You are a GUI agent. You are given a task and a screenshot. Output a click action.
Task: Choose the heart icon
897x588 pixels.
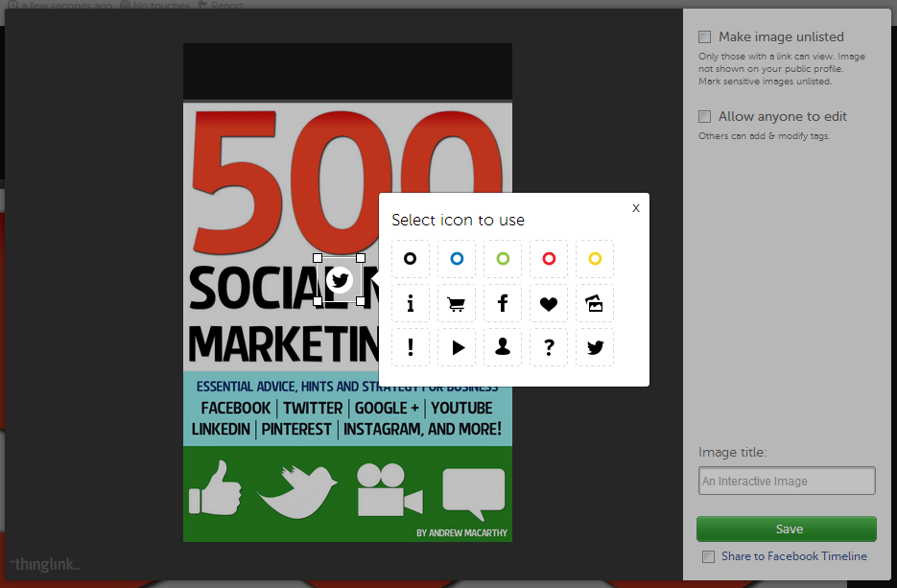click(x=549, y=303)
